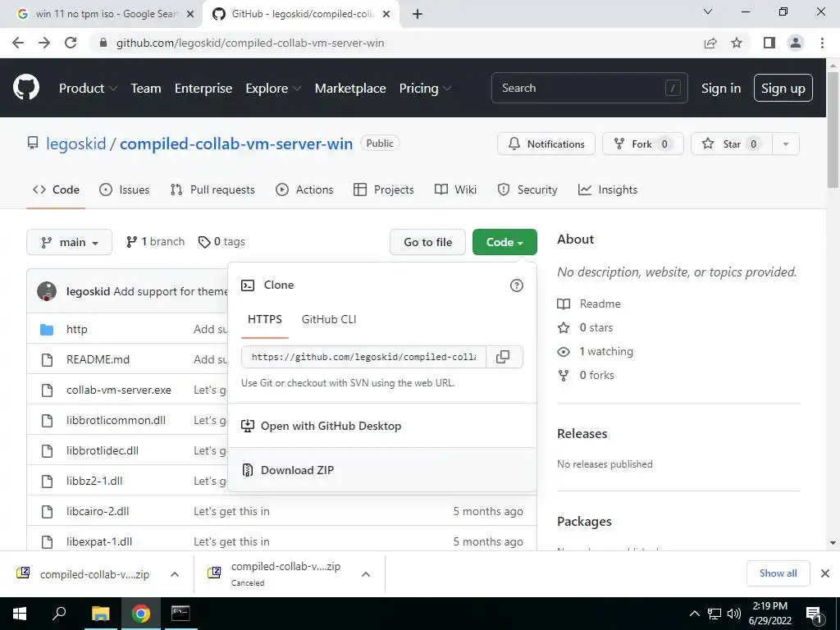Image resolution: width=840 pixels, height=630 pixels.
Task: Select the HTTPS clone URL field
Action: tap(363, 357)
